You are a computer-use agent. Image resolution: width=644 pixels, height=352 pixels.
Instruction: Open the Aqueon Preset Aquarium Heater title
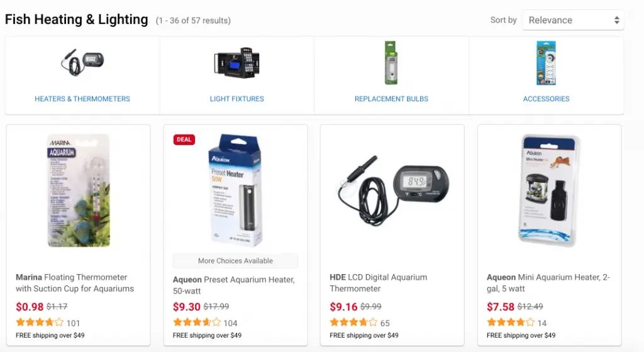pos(234,285)
